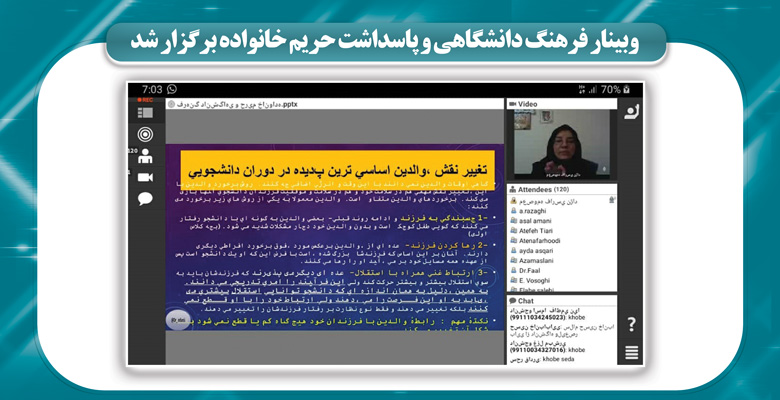
Task: Click the round badge at slide bottom-left
Action: click(x=178, y=321)
